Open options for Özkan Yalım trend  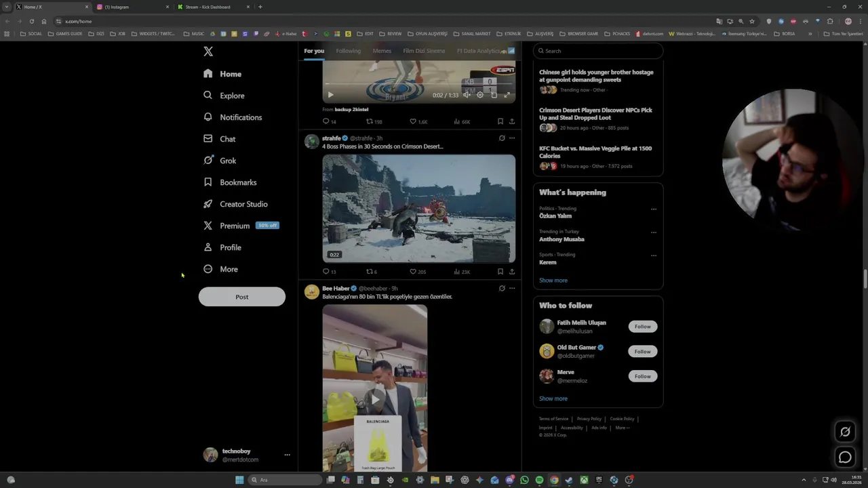654,209
